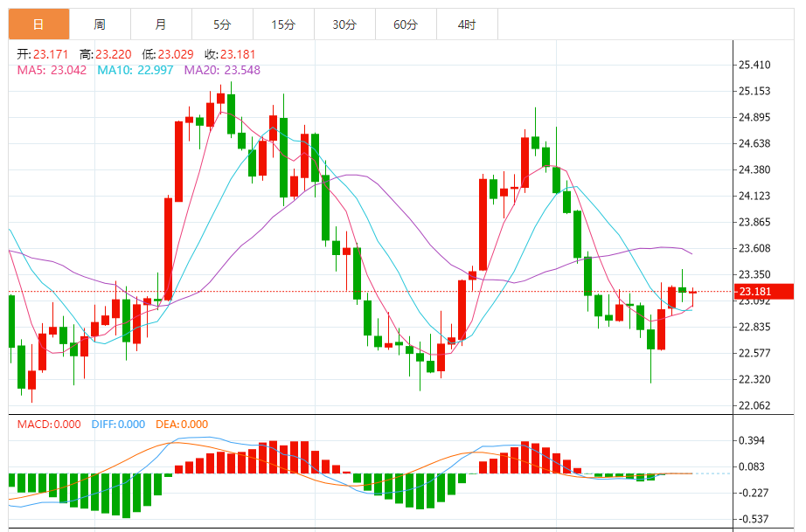Click the MA20: 23.548 indicator label

click(222, 70)
